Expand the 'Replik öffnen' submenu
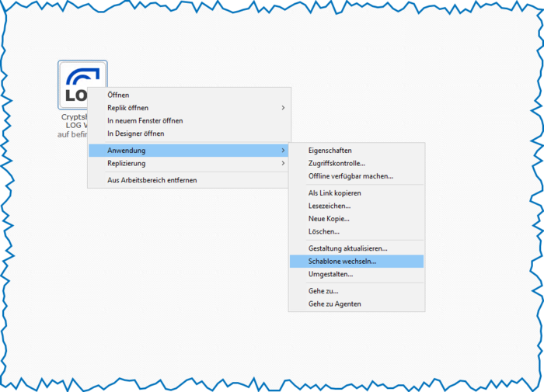Viewport: 544px width, 392px height. [x=128, y=108]
